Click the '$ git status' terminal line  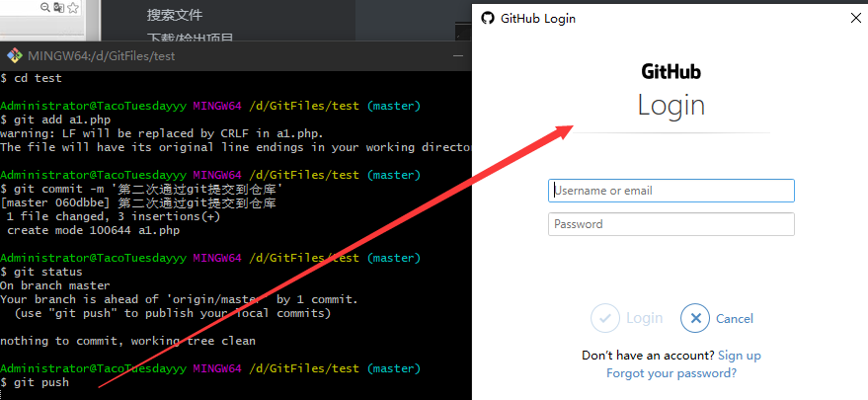[40, 272]
